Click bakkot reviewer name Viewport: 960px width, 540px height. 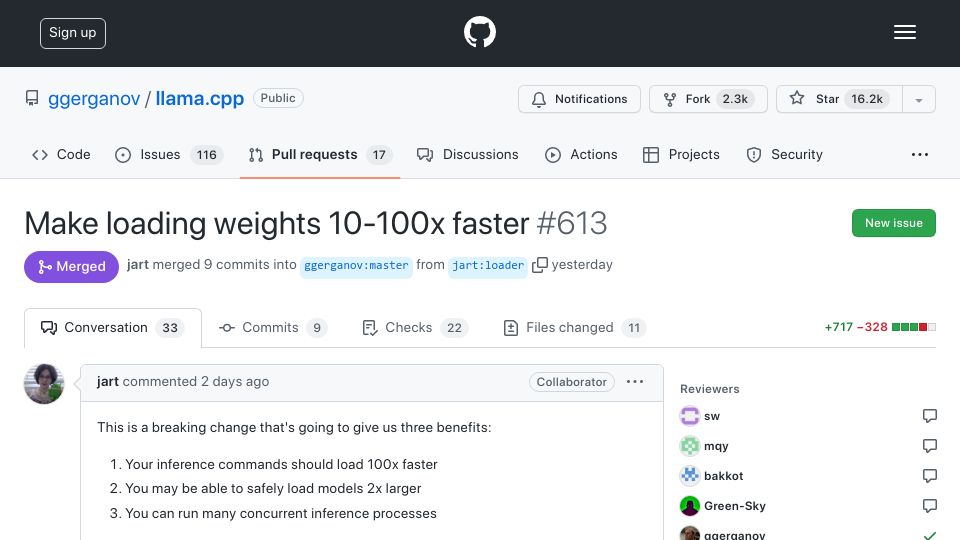(x=724, y=476)
